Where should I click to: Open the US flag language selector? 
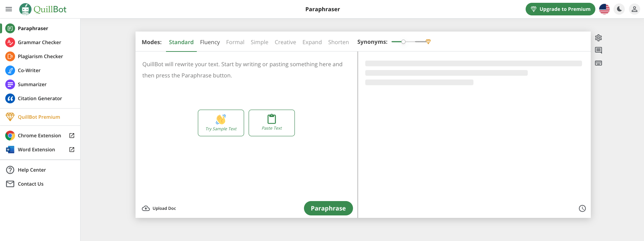click(604, 9)
